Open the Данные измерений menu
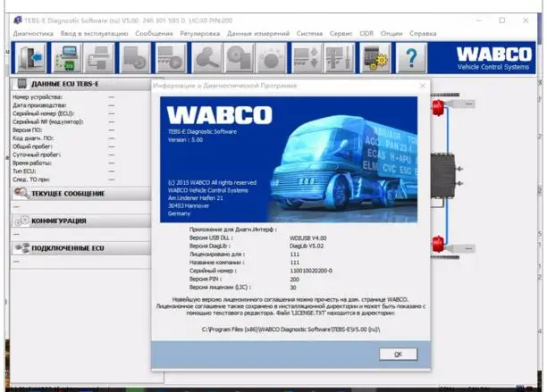Viewport: 547px width, 392px height. (258, 33)
